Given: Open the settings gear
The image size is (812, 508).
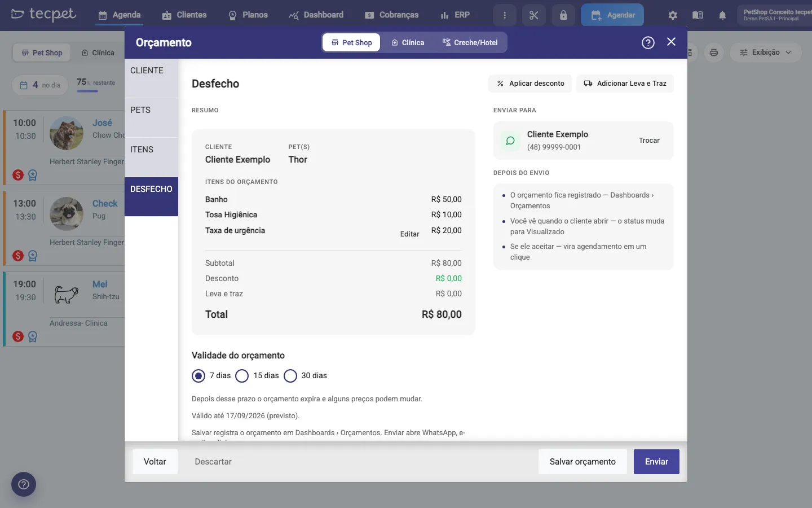Looking at the screenshot, I should (673, 15).
